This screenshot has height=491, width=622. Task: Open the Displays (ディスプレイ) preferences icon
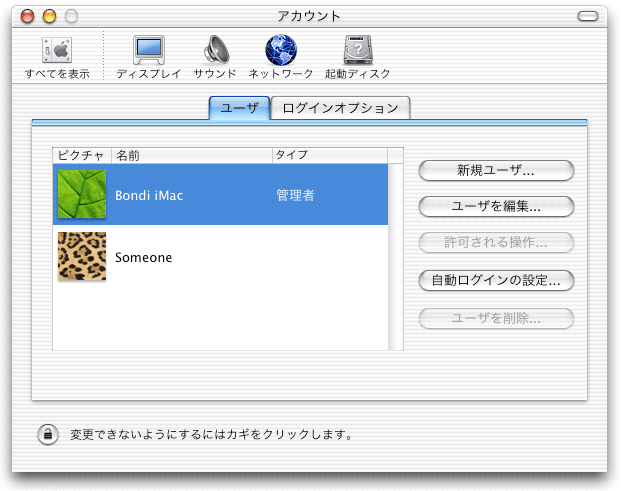148,50
